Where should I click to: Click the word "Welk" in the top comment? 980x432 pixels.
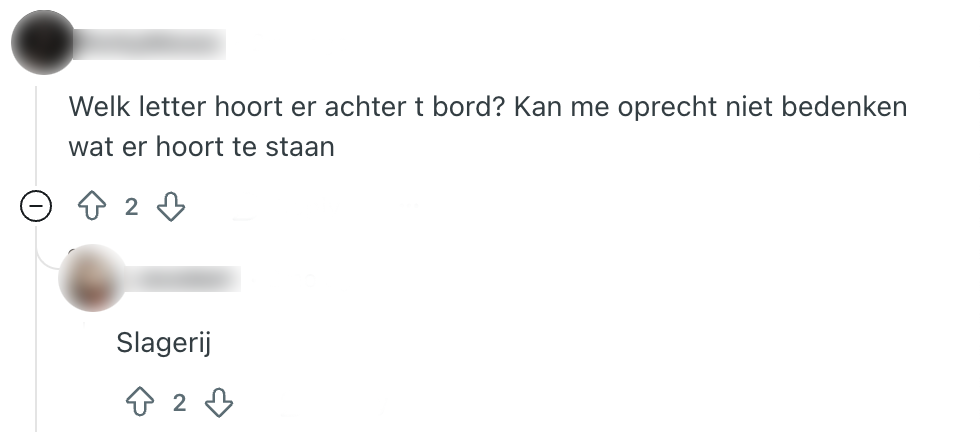click(x=96, y=107)
